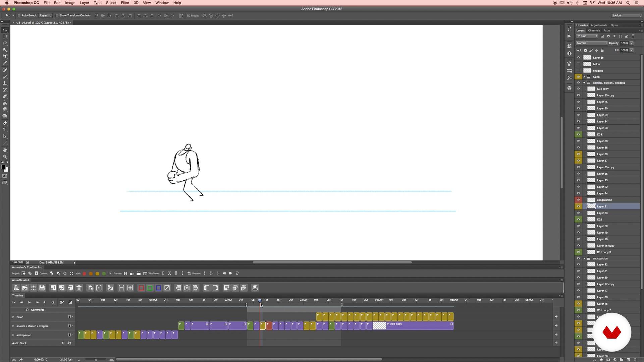Hide the K03 layer

(578, 135)
